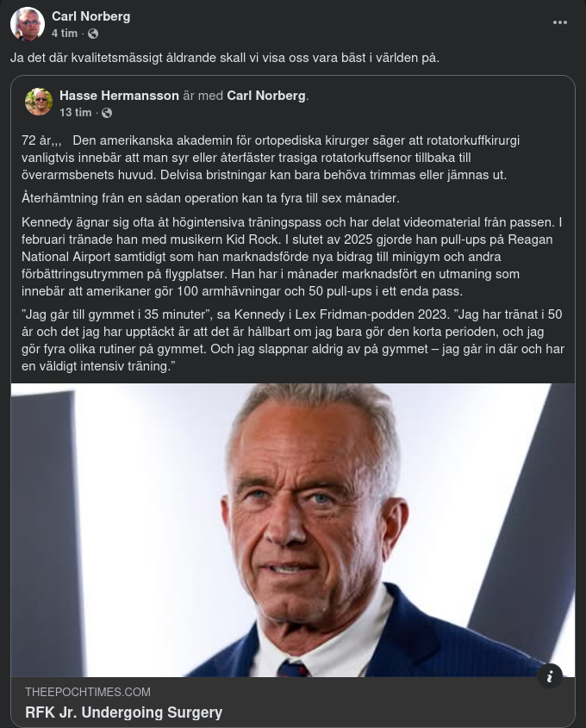This screenshot has width=586, height=728.
Task: Click the globe privacy icon on Hasse Hermansson's post
Action: [107, 112]
